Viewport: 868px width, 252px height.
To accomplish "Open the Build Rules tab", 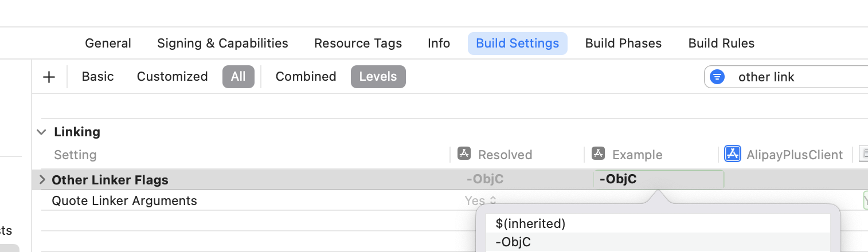I will 721,44.
